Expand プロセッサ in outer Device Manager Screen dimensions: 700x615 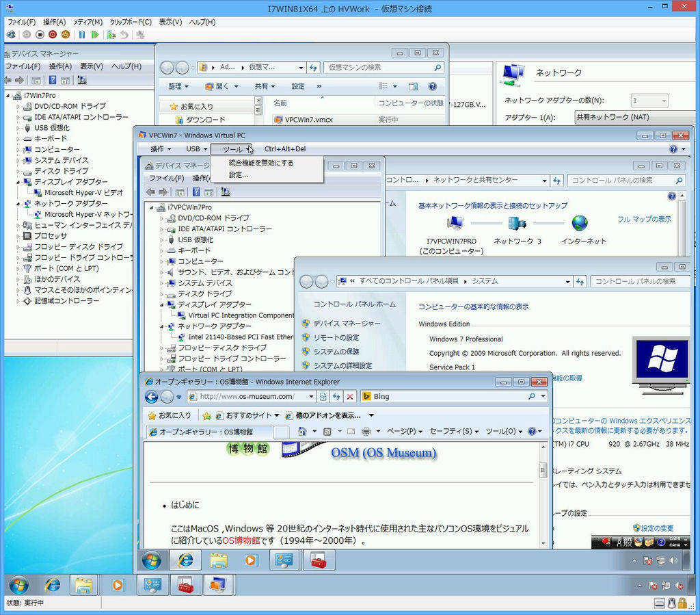[18, 236]
